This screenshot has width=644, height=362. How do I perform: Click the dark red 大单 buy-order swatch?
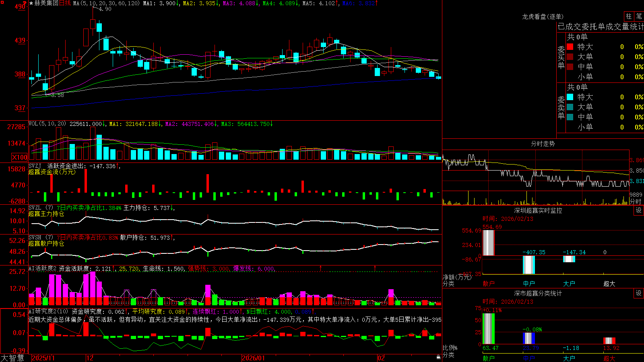(570, 57)
